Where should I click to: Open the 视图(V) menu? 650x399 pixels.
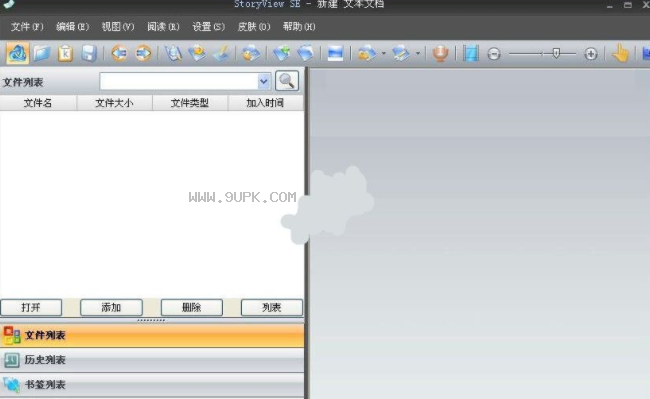(x=118, y=27)
